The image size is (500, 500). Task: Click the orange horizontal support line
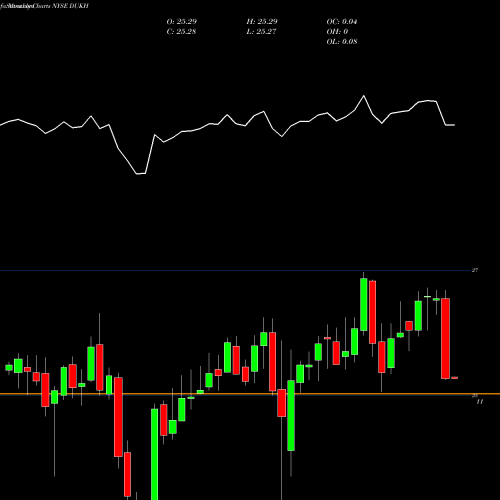(250, 394)
